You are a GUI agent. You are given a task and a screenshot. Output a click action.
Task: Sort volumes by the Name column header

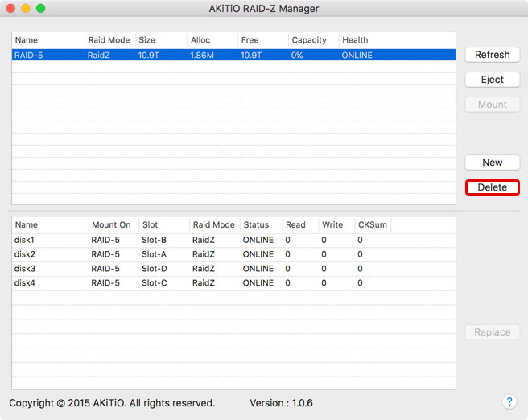tap(47, 40)
